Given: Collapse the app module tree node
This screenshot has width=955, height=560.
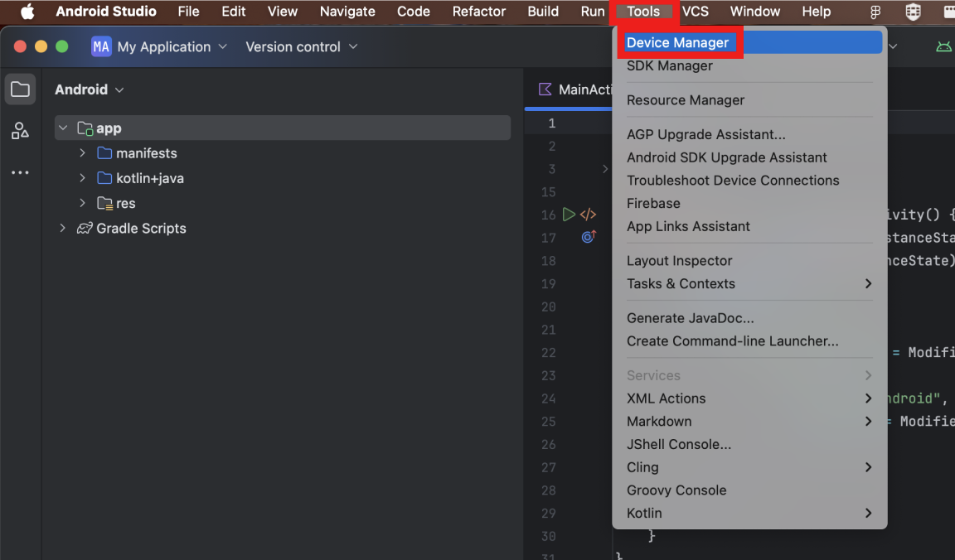Looking at the screenshot, I should [x=63, y=128].
